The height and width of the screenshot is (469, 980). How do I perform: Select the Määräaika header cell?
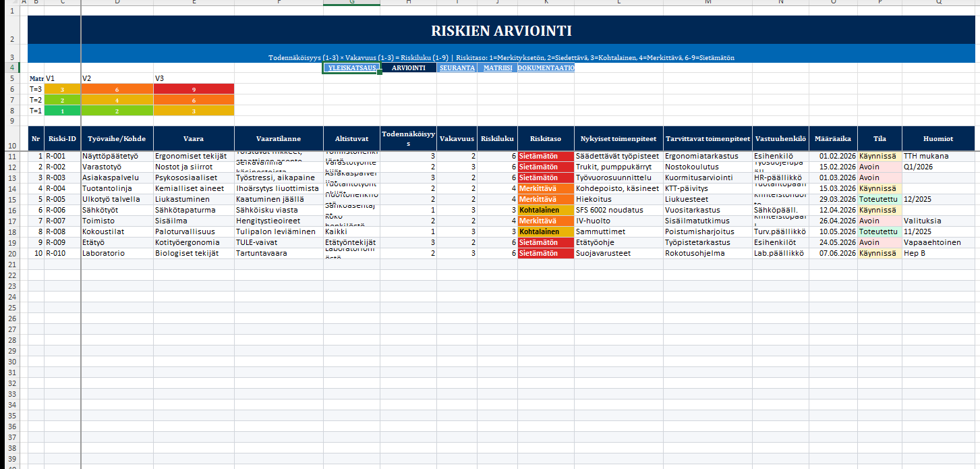tap(833, 139)
